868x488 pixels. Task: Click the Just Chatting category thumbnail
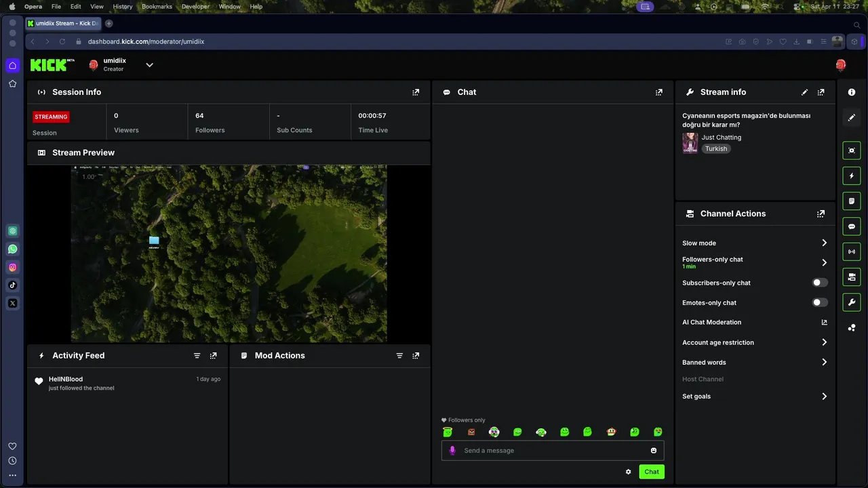click(x=690, y=143)
